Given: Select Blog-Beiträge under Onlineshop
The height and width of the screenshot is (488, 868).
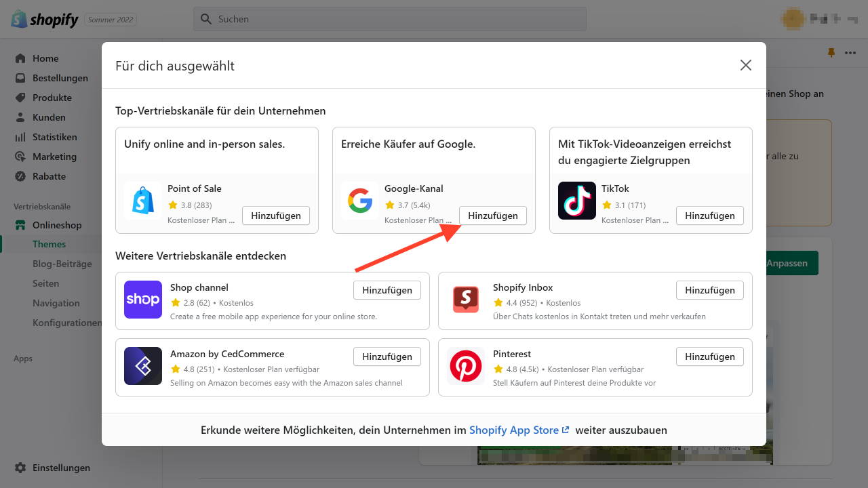Looking at the screenshot, I should click(x=62, y=264).
